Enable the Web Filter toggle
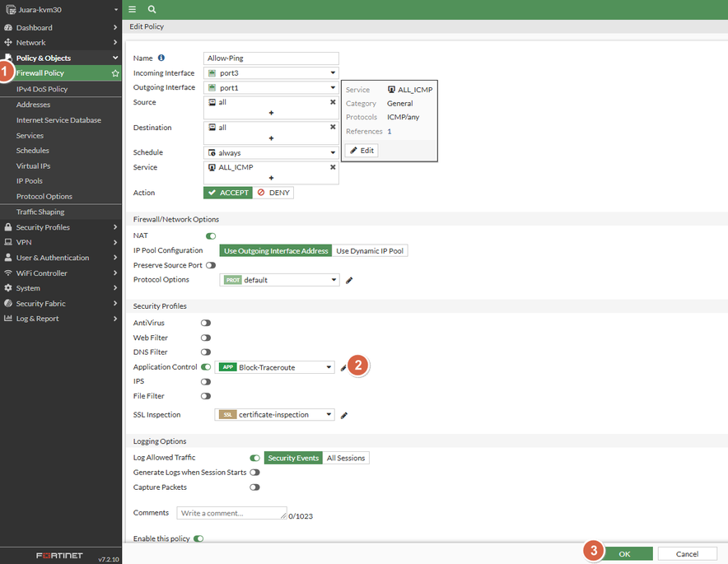Screen dimensions: 728x564 point(206,338)
